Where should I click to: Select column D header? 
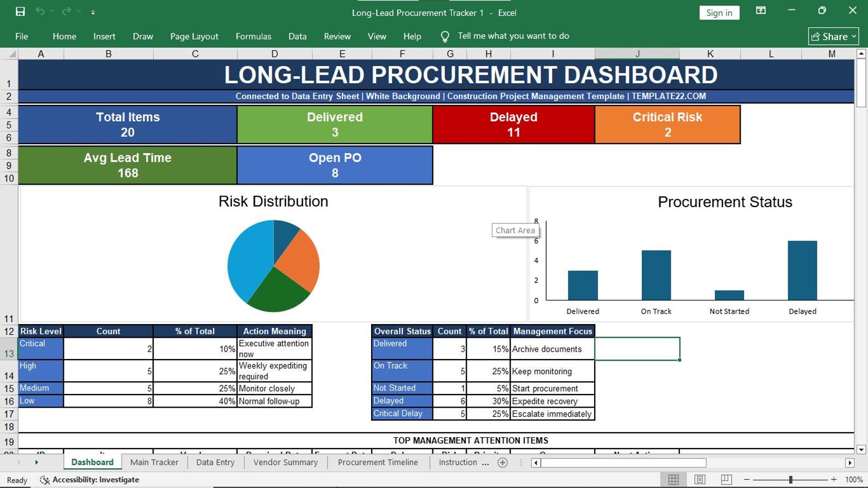(274, 54)
